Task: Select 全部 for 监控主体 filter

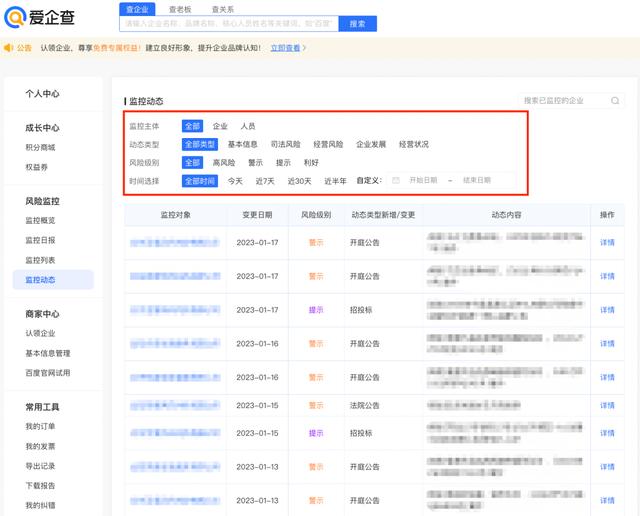Action: [192, 126]
